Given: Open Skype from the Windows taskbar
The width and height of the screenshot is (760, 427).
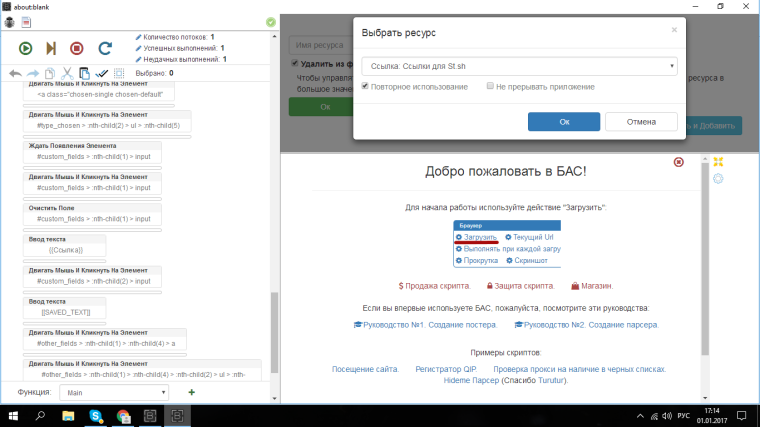Looking at the screenshot, I should pos(97,415).
